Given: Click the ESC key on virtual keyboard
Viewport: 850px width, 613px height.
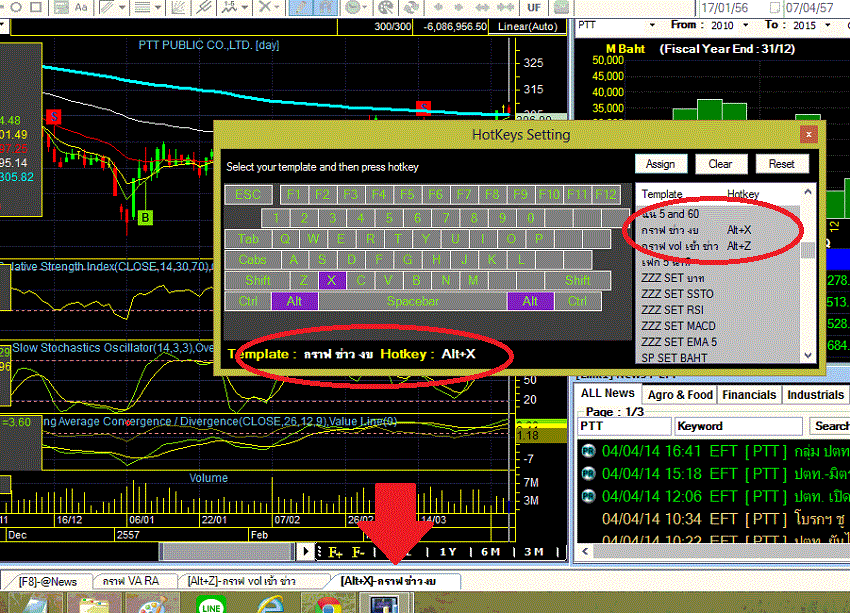Looking at the screenshot, I should [248, 195].
